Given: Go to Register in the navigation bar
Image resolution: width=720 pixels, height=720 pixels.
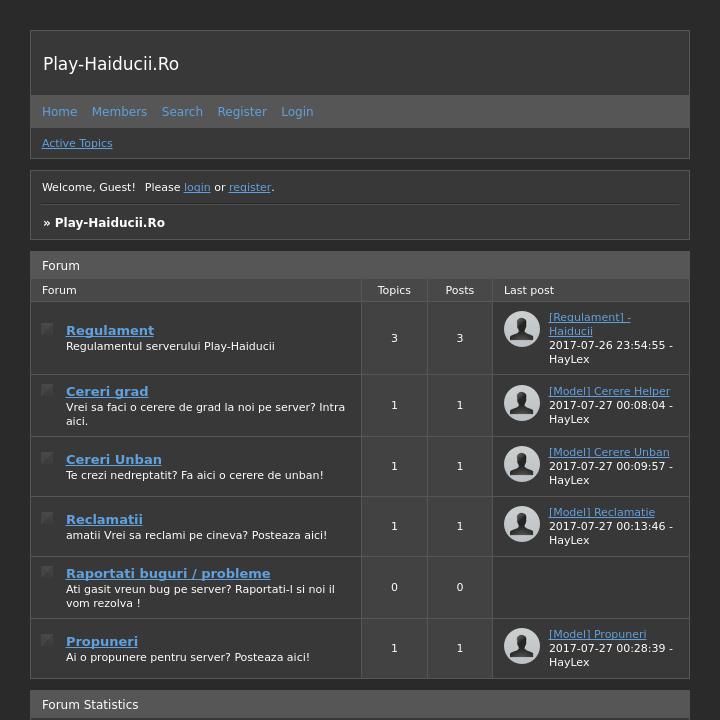Looking at the screenshot, I should pyautogui.click(x=242, y=112).
